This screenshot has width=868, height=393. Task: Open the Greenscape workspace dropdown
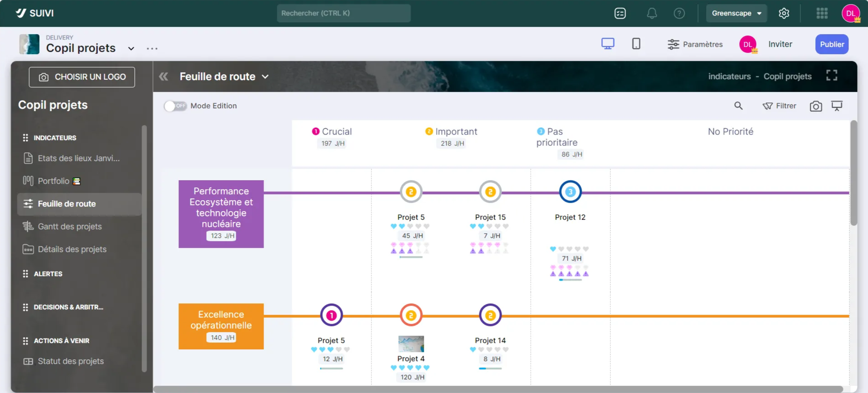(x=736, y=13)
